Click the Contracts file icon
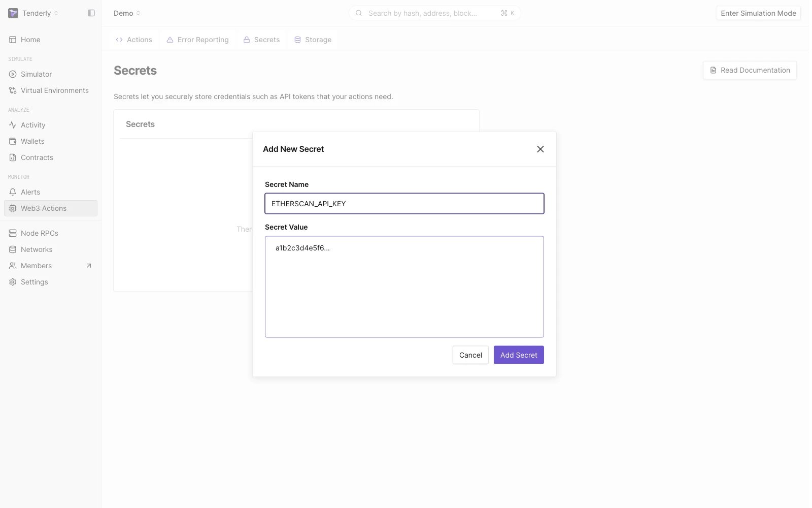 [x=13, y=157]
